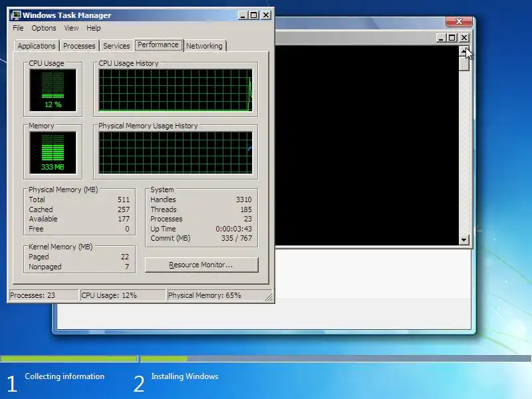The image size is (532, 399).
Task: Maximize the Task Manager window
Action: point(254,15)
